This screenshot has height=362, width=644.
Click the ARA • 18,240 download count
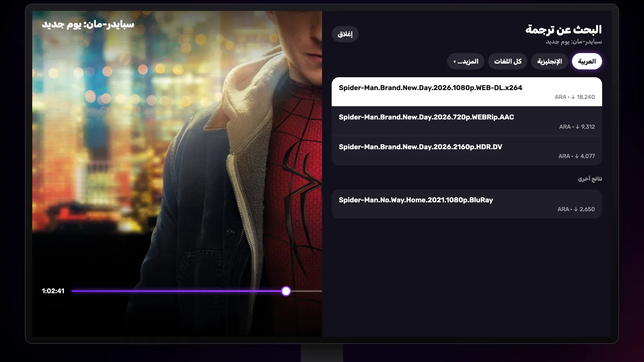(574, 97)
